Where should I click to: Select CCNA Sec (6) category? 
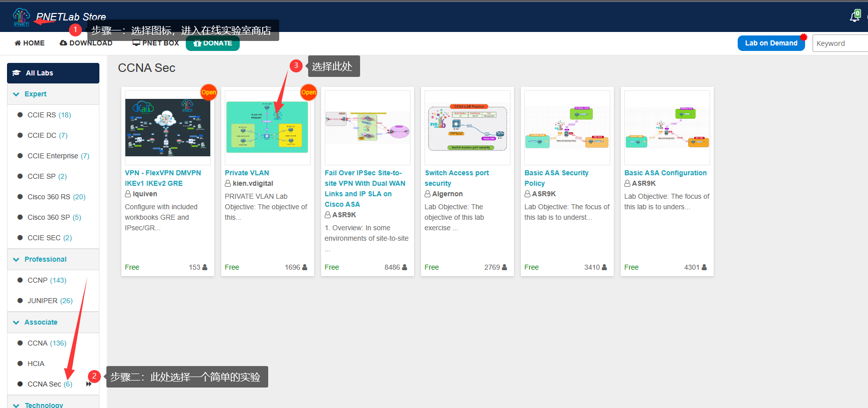pyautogui.click(x=49, y=384)
